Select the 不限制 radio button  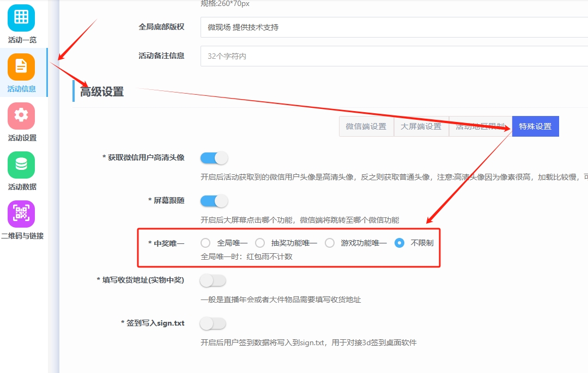(x=399, y=243)
